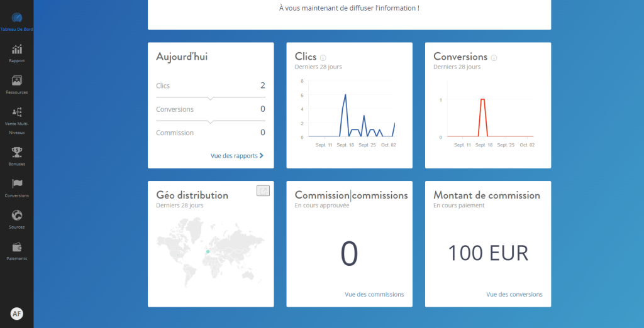Open the Vente Multi-Niveaux hierarchy icon
The height and width of the screenshot is (328, 644).
(x=17, y=112)
